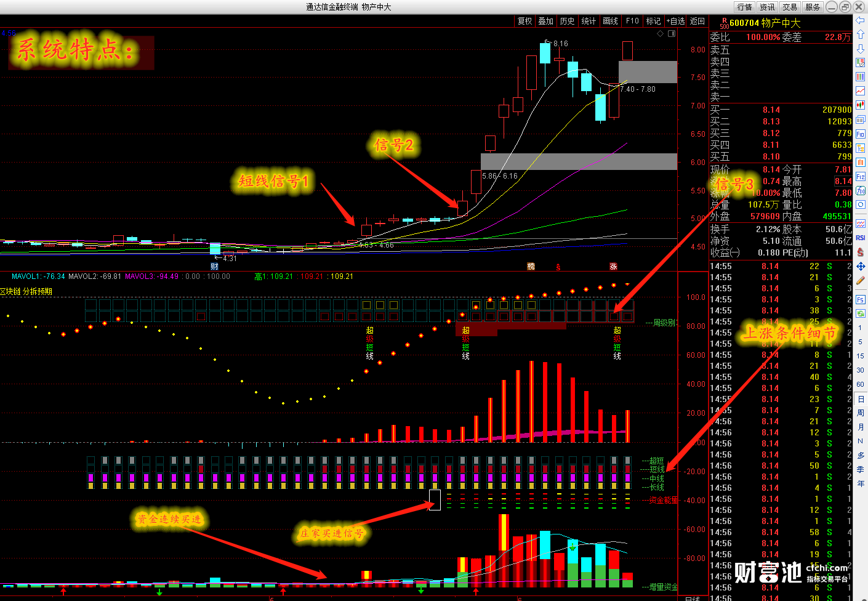
Task: Click the blue four-way move icon
Action: click(861, 267)
